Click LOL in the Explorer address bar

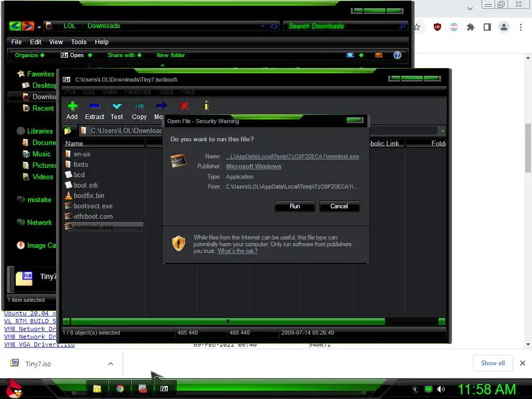70,26
